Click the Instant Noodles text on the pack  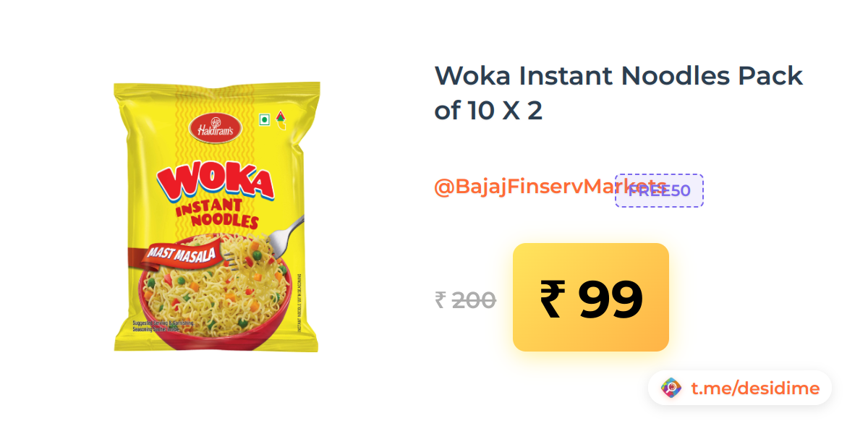tap(217, 213)
